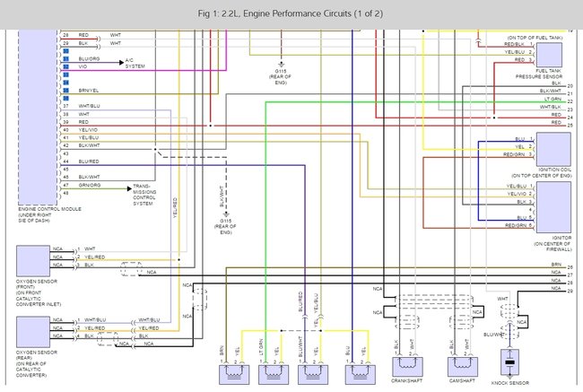Select the knock sensor symbol
The height and width of the screenshot is (392, 583).
(509, 362)
